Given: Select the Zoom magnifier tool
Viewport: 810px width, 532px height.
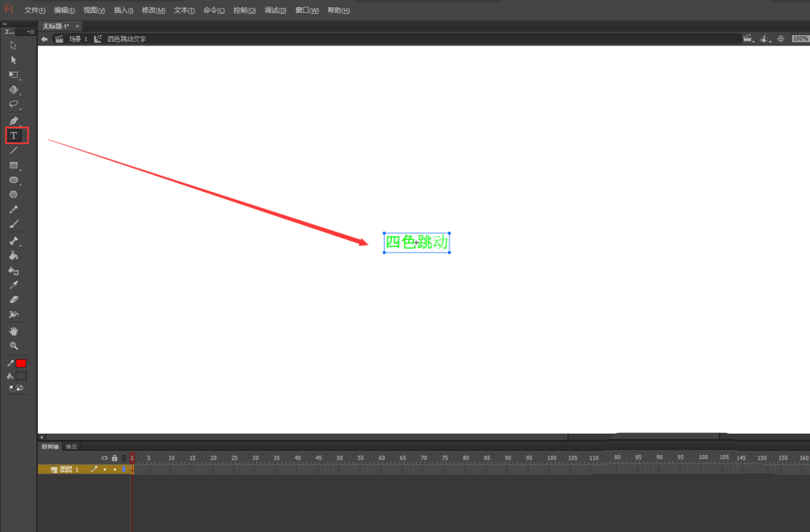Looking at the screenshot, I should pyautogui.click(x=14, y=346).
